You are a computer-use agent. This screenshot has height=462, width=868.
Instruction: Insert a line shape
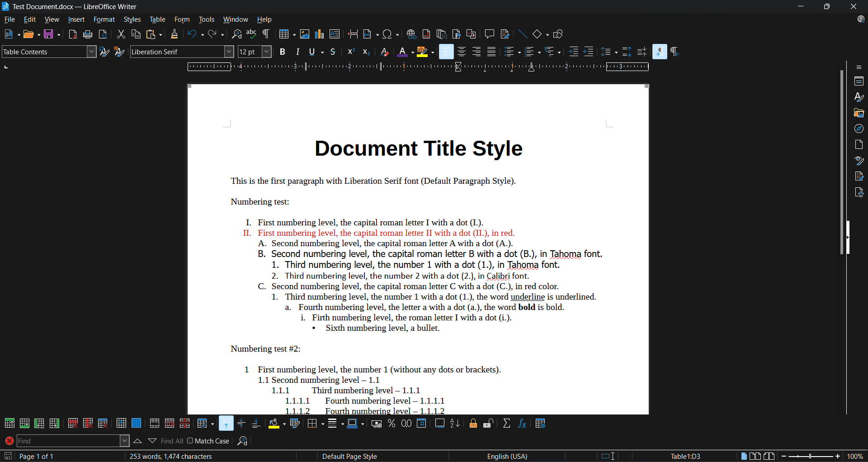(523, 34)
